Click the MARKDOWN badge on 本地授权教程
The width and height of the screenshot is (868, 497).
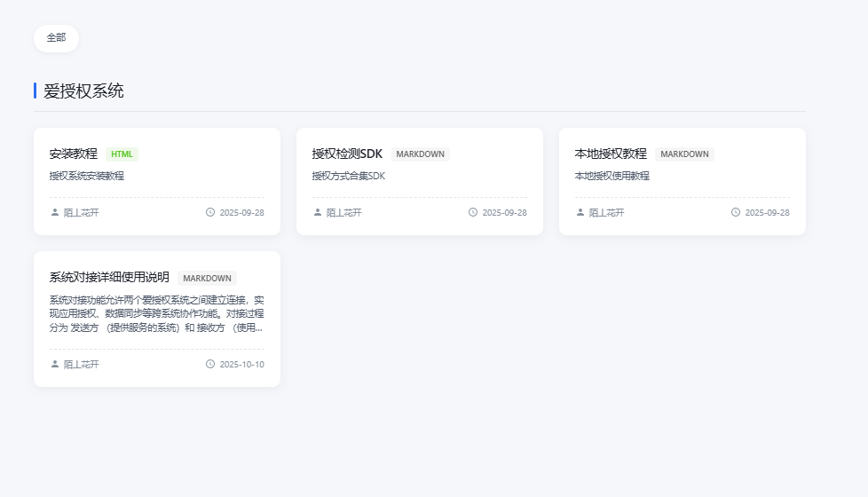[x=684, y=154]
